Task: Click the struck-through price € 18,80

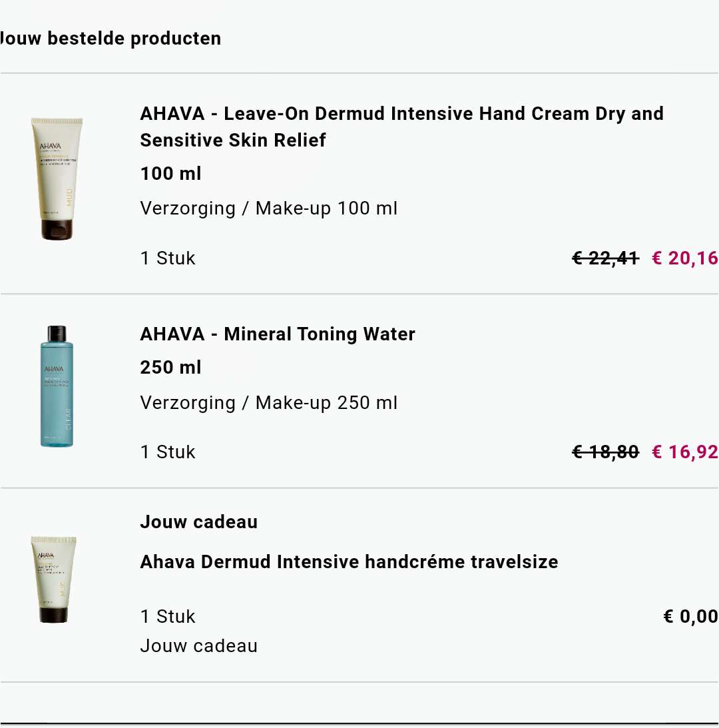Action: click(606, 452)
